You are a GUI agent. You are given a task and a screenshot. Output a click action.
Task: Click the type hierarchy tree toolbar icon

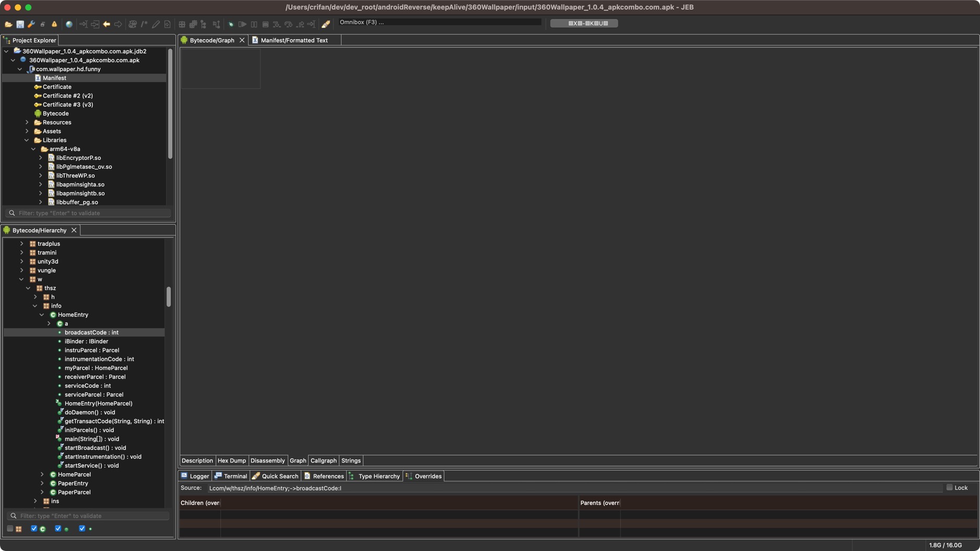coord(203,24)
